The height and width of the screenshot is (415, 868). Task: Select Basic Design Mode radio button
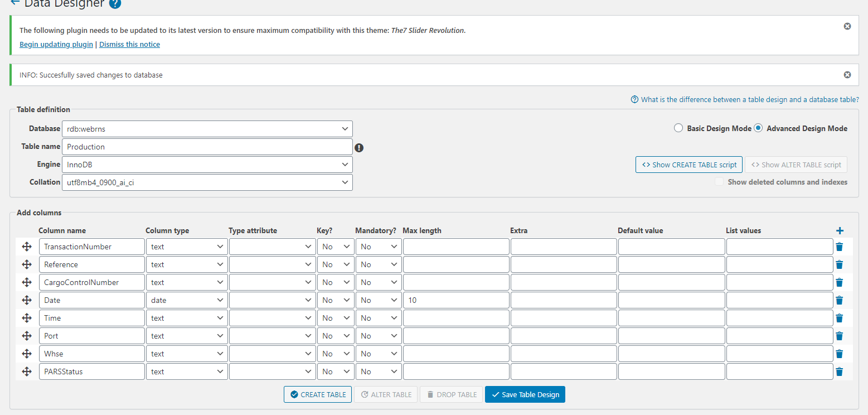678,128
